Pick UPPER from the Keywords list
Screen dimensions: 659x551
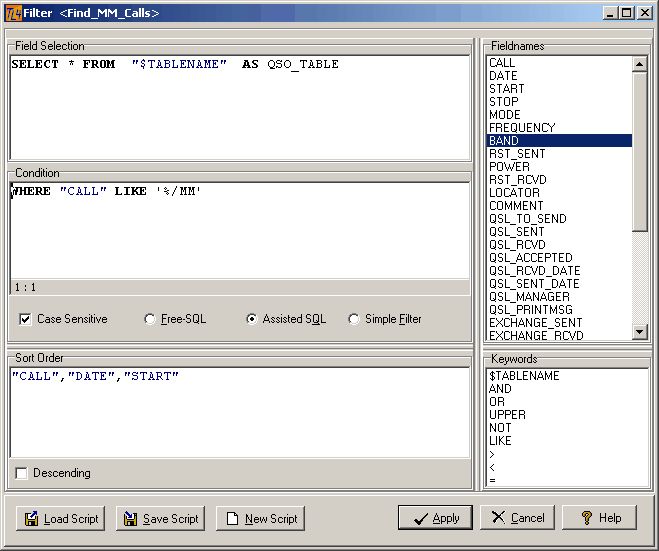click(567, 415)
